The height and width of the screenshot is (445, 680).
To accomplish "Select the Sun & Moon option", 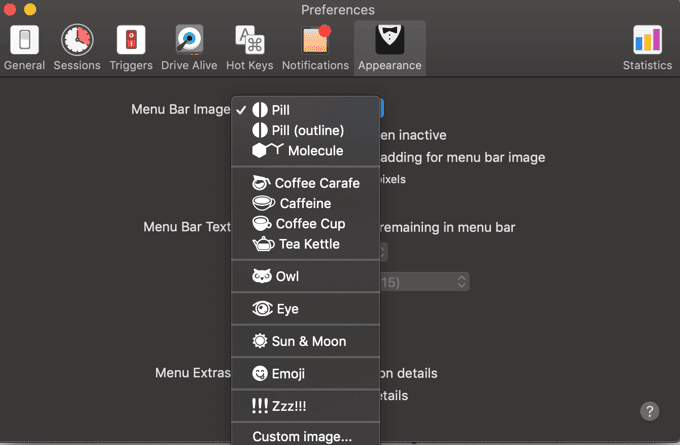I will (306, 341).
